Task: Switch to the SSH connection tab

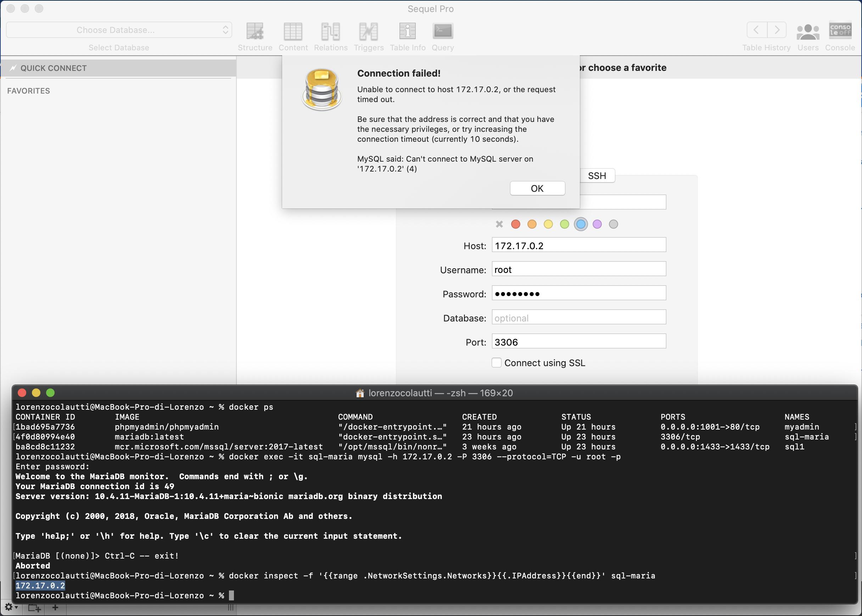Action: [x=597, y=176]
